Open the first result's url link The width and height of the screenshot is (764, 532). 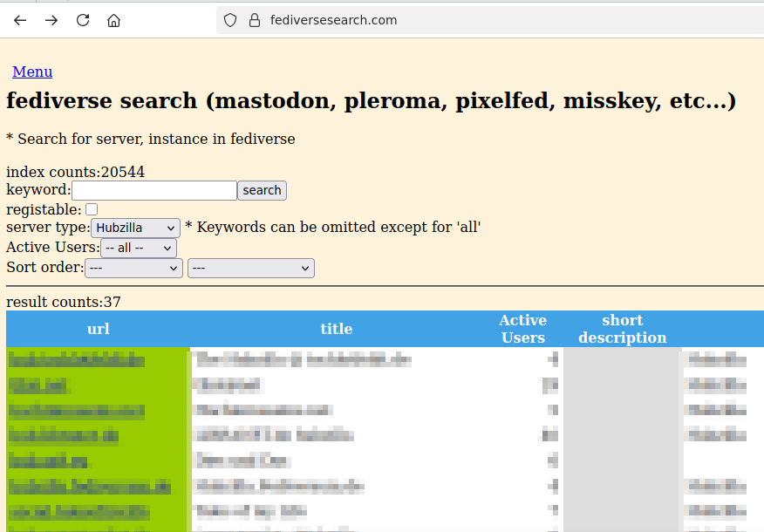(x=77, y=358)
